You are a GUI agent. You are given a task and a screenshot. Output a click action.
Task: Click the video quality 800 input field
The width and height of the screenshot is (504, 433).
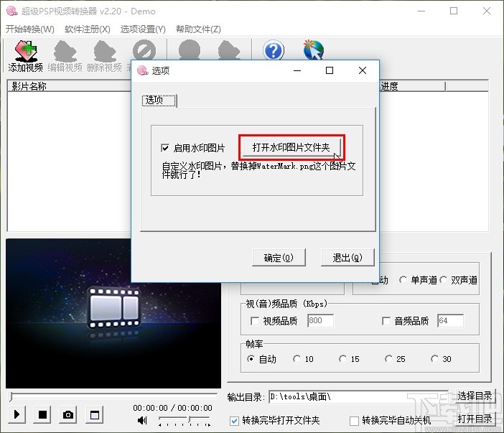pyautogui.click(x=320, y=320)
